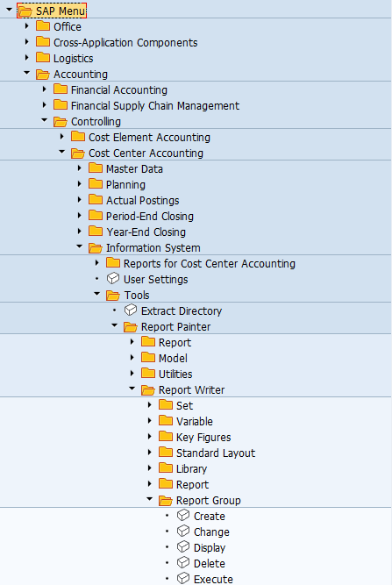This screenshot has height=585, width=392.
Task: Click the open Controlling folder icon
Action: [61, 122]
